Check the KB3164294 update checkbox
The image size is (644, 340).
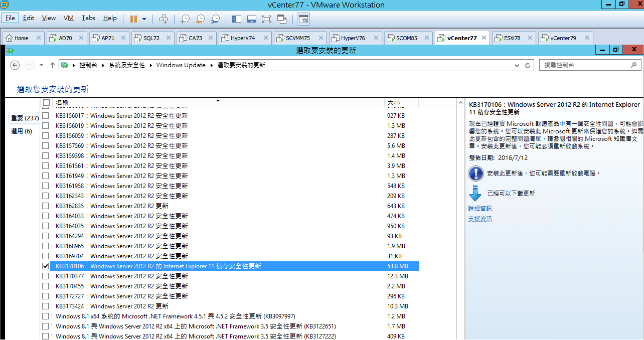(x=46, y=236)
